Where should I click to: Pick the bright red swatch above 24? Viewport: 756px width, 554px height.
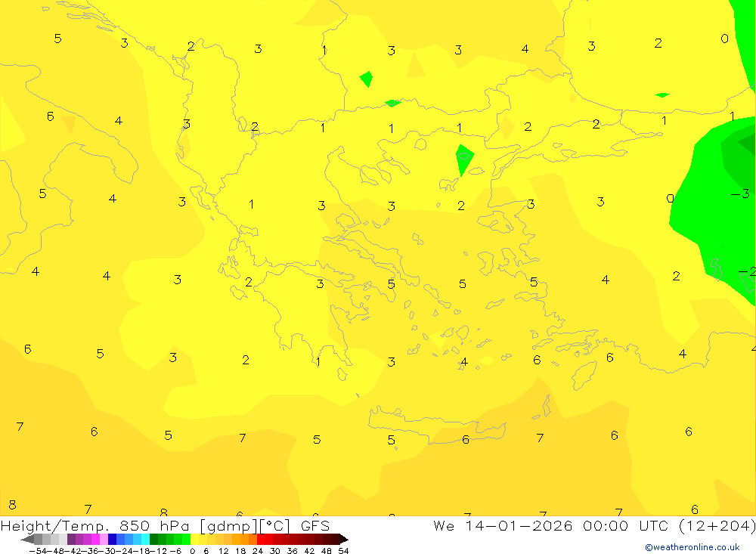[x=261, y=540]
